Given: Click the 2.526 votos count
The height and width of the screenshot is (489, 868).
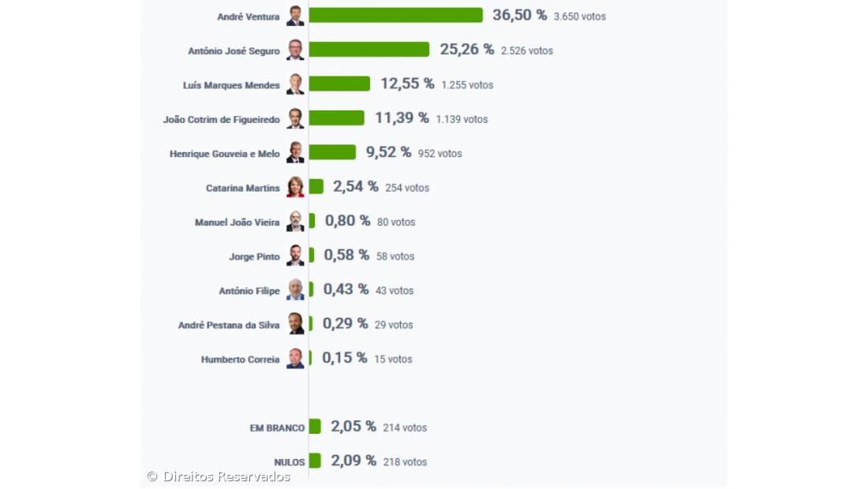Looking at the screenshot, I should click(527, 50).
